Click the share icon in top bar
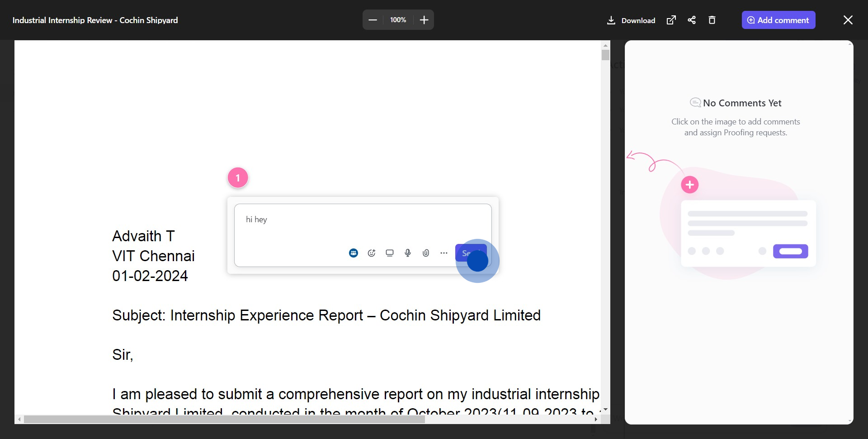The width and height of the screenshot is (868, 439). pyautogui.click(x=692, y=20)
